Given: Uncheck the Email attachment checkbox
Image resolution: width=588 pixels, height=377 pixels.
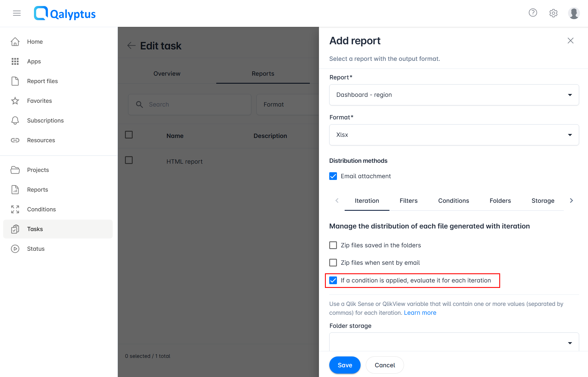Looking at the screenshot, I should tap(333, 176).
